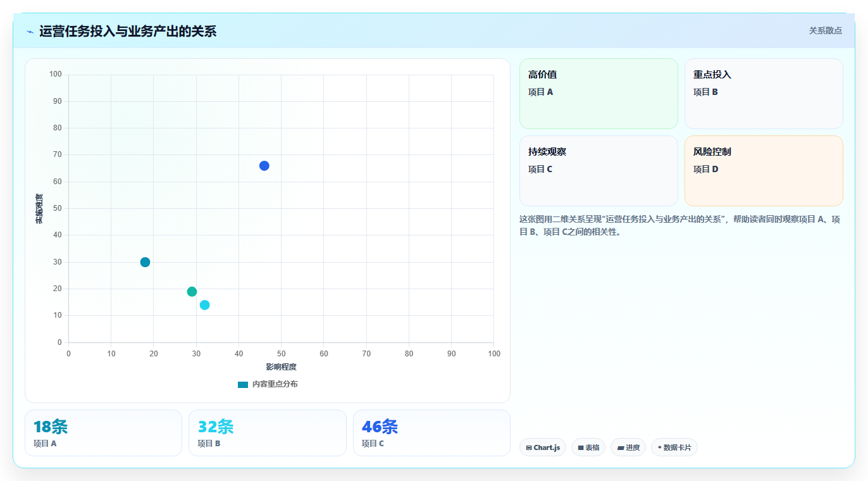This screenshot has height=481, width=868.
Task: Click the 表格 tag
Action: click(x=588, y=447)
